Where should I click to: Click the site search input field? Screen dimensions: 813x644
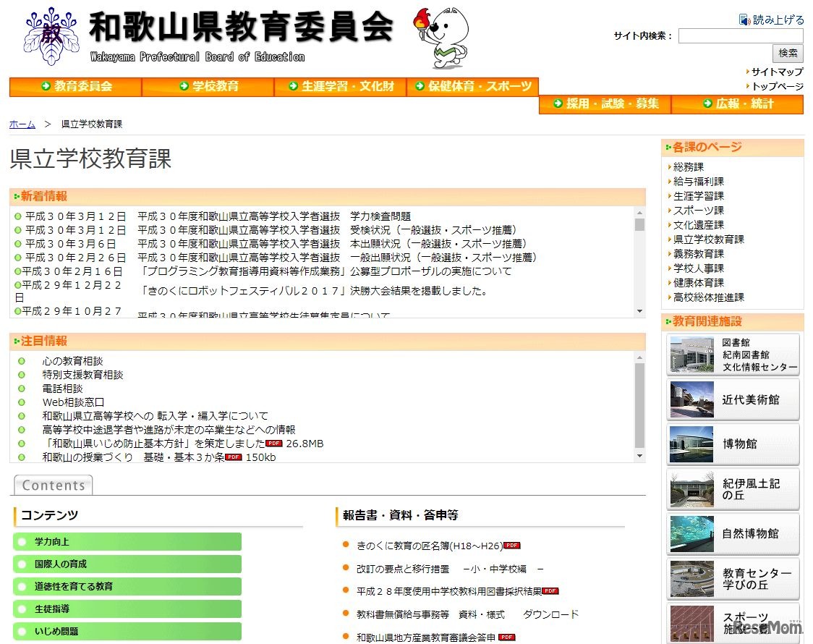(740, 35)
